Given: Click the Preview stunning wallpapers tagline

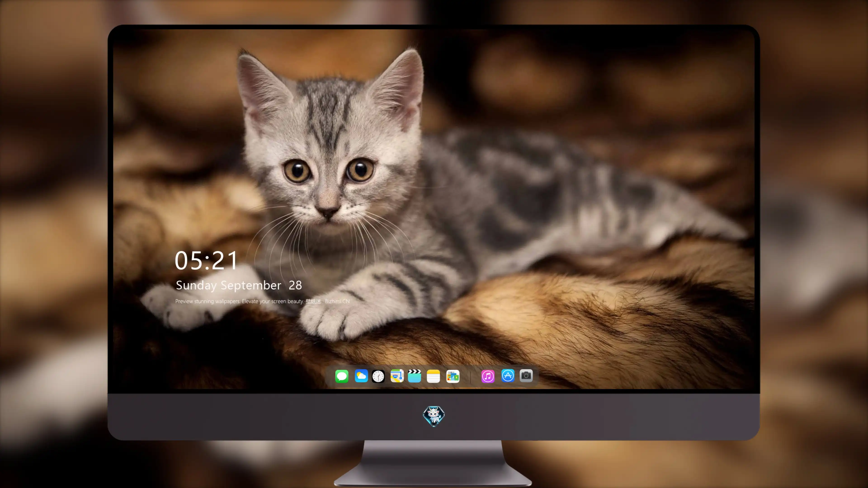Looking at the screenshot, I should pos(262,301).
